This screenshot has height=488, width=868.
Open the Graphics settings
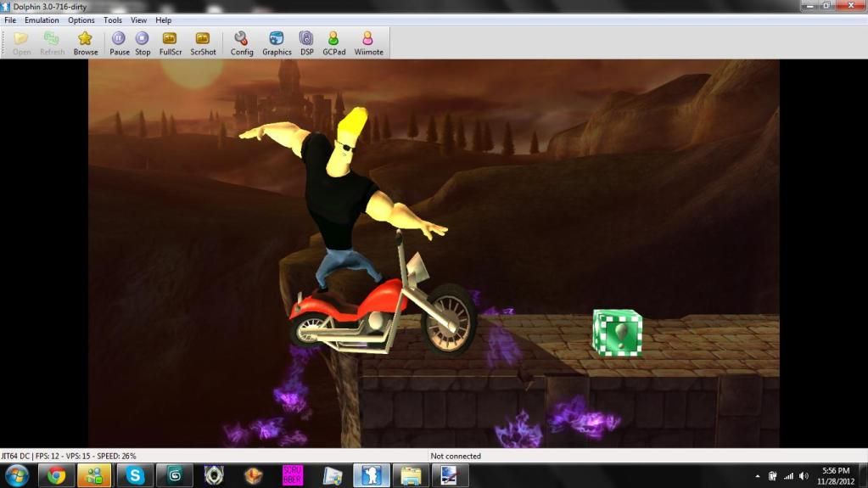(x=277, y=43)
